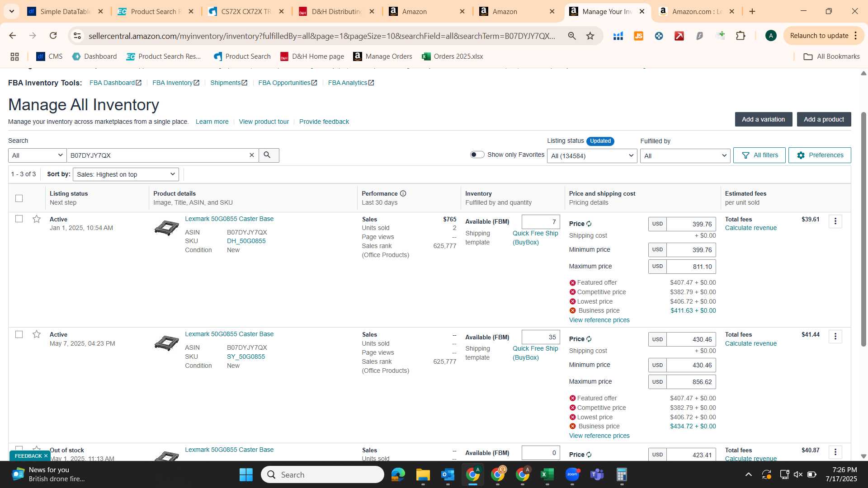Click the zoom magnifier icon in address bar
This screenshot has height=488, width=868.
click(x=572, y=36)
